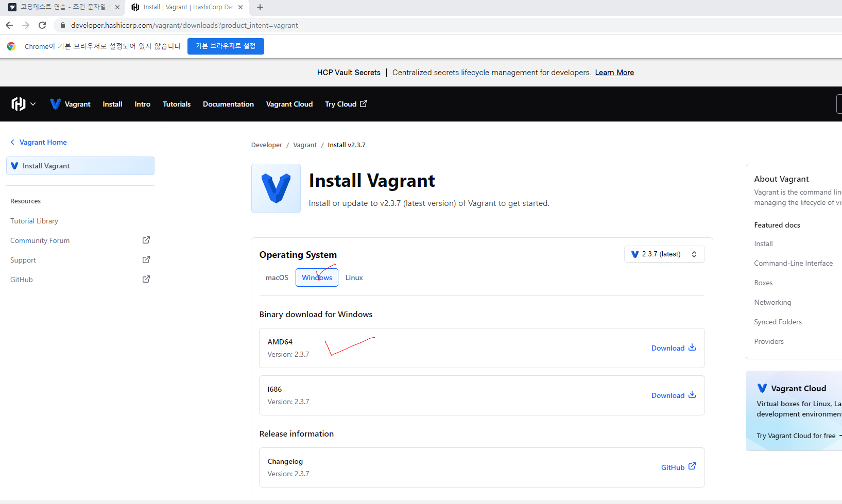Click download arrow icon for AMD64

[x=692, y=347]
